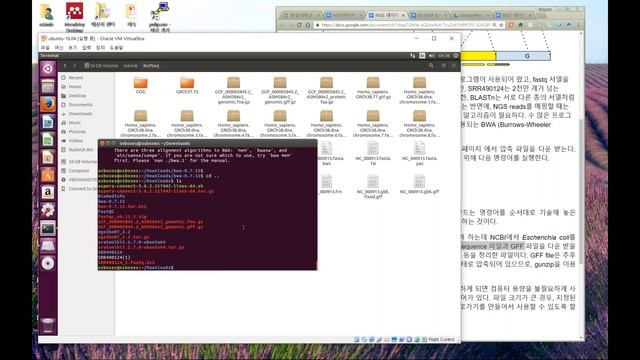Switch to the active NGS tab in Chrome
Image resolution: width=640 pixels, height=360 pixels.
[x=386, y=15]
